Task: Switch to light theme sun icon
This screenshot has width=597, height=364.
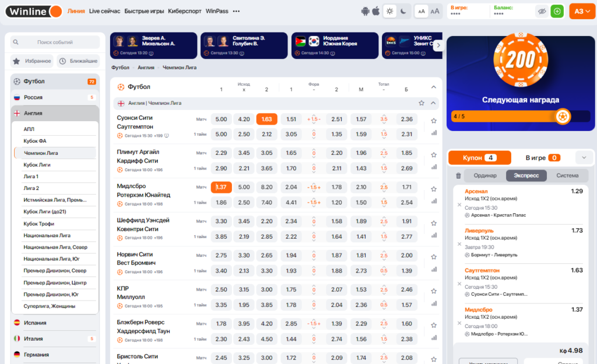Action: coord(389,11)
